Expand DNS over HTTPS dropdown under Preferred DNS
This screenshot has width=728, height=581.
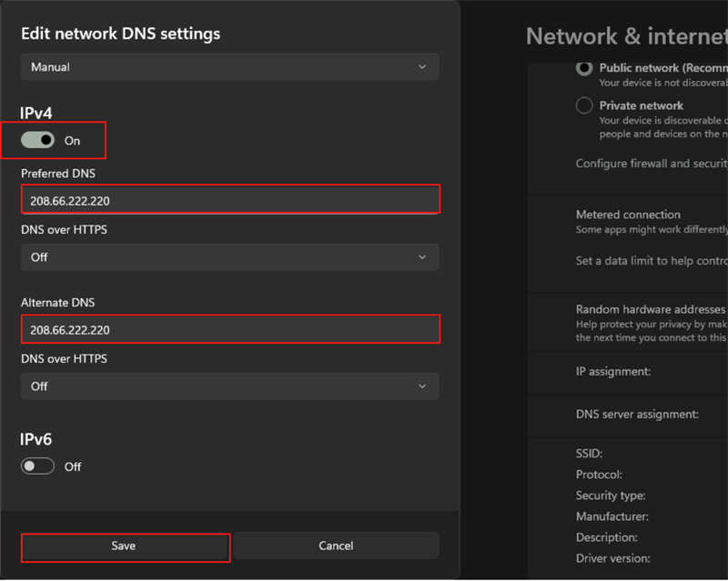(229, 256)
